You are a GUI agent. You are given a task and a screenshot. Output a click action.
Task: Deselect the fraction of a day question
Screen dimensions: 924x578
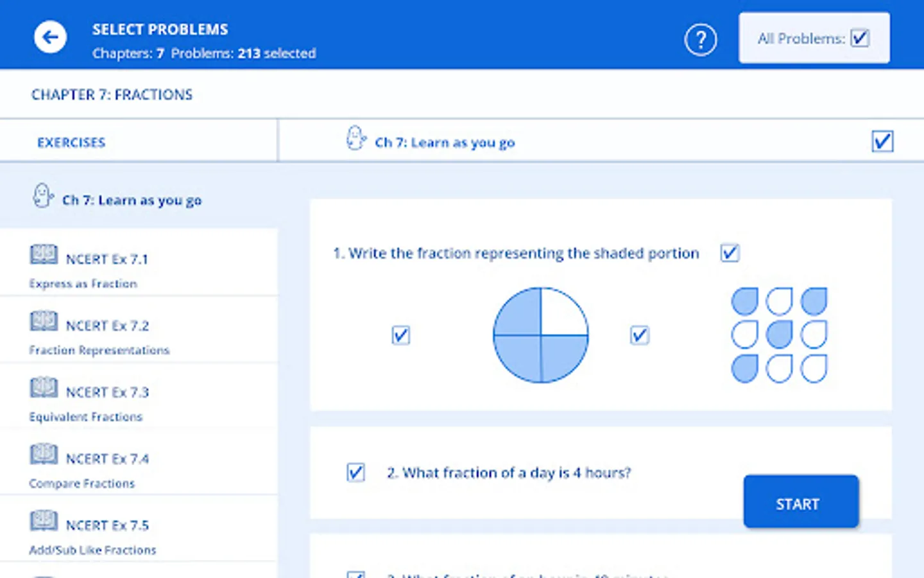[356, 473]
